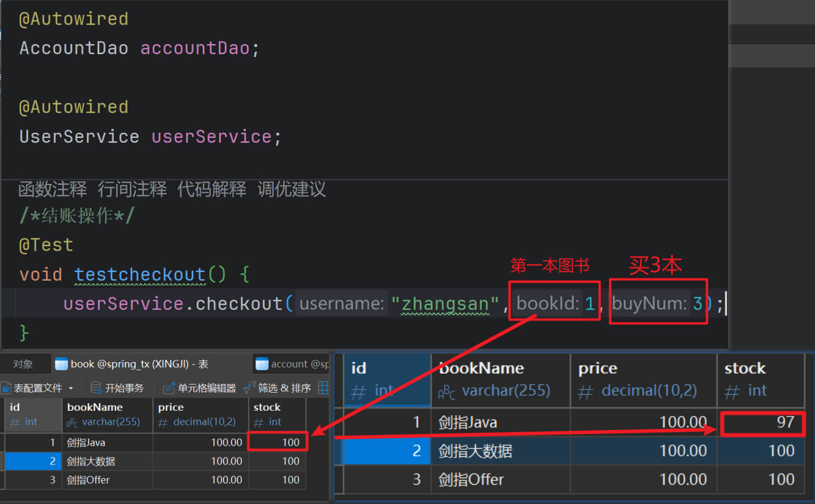Click the book table tab icon
This screenshot has height=504, width=815.
tap(61, 364)
